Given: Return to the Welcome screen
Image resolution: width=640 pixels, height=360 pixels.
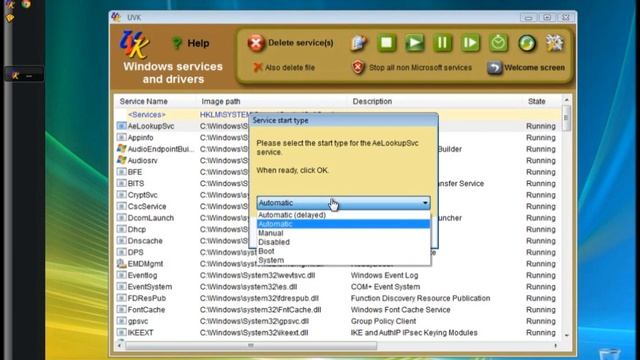Looking at the screenshot, I should 527,67.
